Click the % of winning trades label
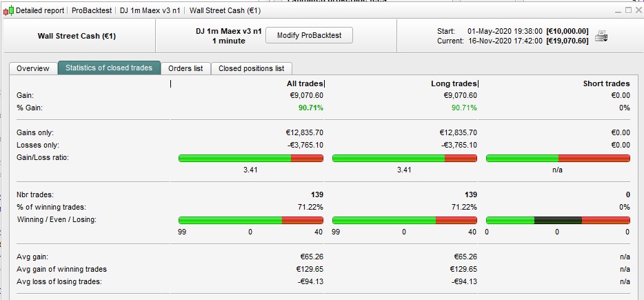This screenshot has width=644, height=300. [x=51, y=207]
